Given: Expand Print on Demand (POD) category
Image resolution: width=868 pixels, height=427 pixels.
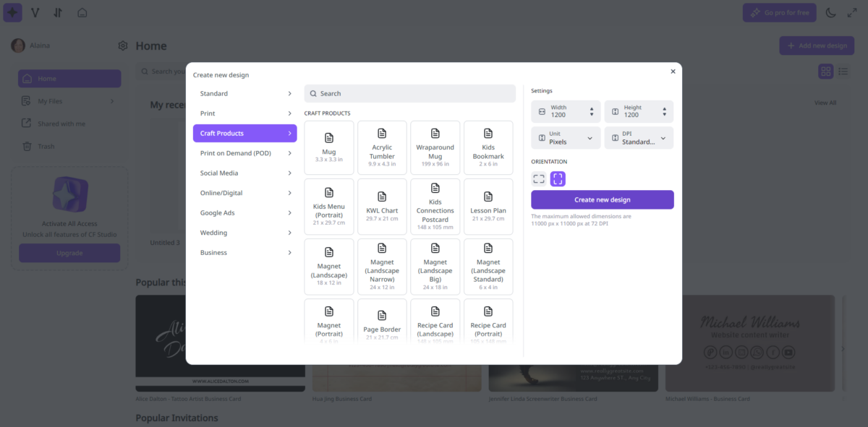Looking at the screenshot, I should (244, 153).
